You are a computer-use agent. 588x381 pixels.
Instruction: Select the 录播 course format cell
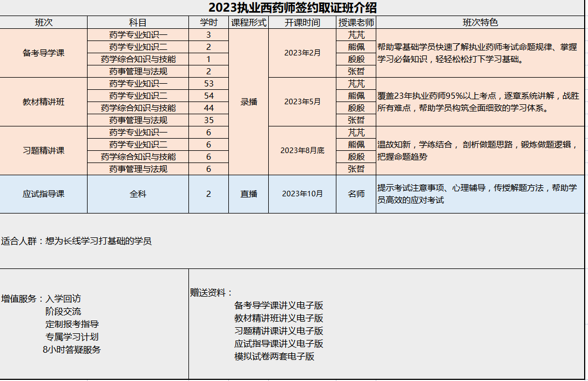pos(249,102)
